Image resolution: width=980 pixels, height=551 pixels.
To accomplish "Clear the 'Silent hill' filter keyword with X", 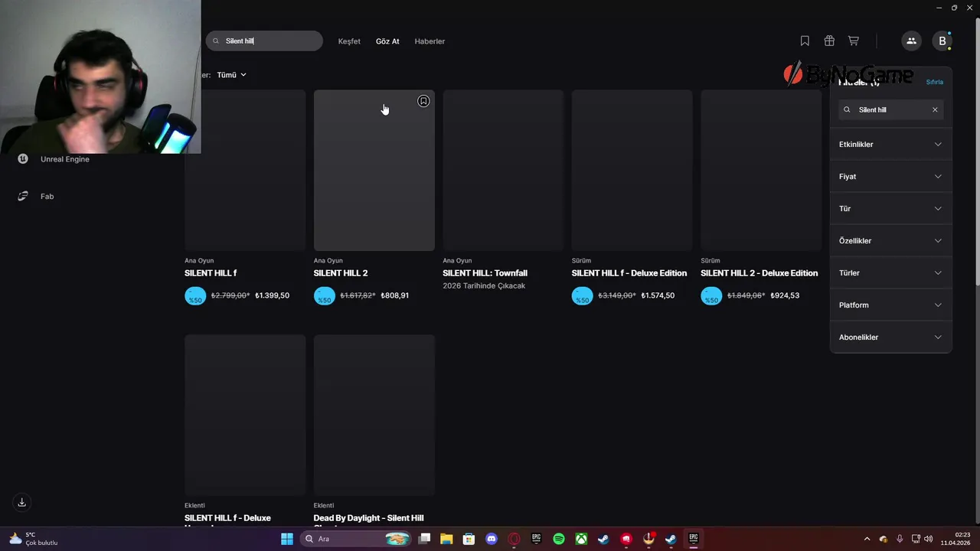I will click(x=935, y=110).
